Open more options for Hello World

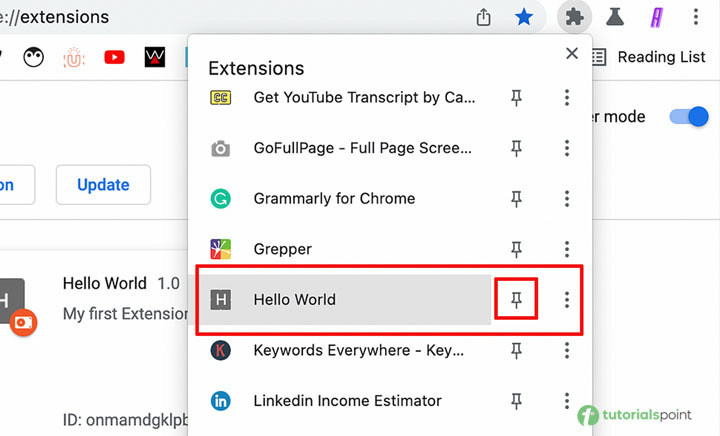[x=567, y=300]
